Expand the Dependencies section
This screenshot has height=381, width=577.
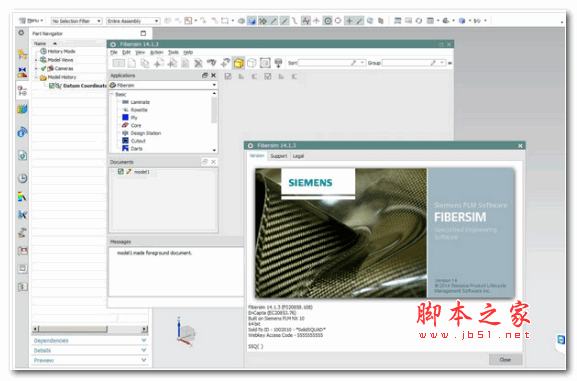(90, 341)
